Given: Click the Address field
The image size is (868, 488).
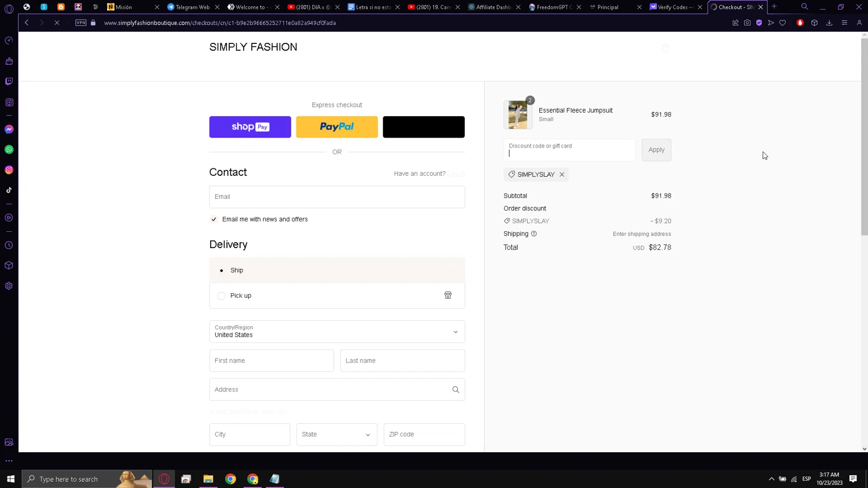Looking at the screenshot, I should 337,390.
